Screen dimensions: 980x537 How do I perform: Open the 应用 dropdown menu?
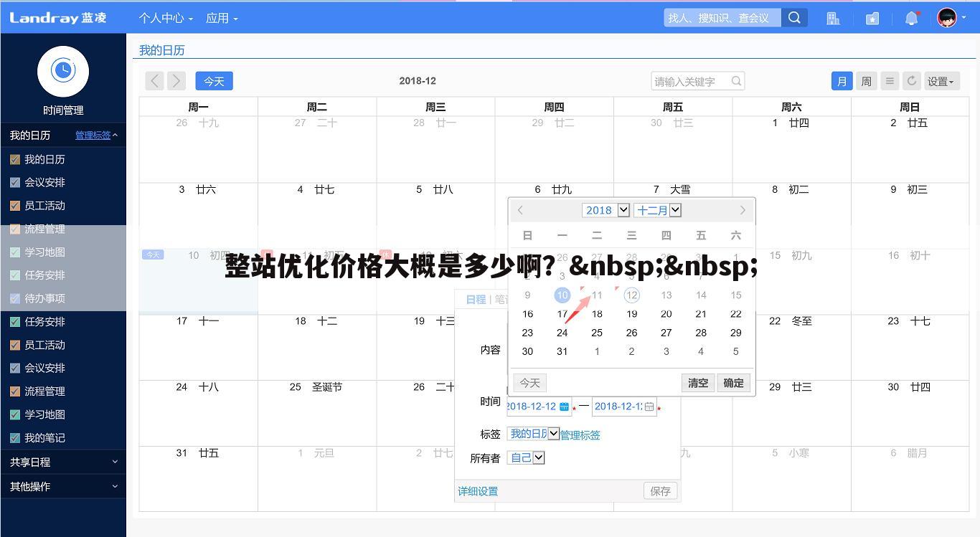222,18
